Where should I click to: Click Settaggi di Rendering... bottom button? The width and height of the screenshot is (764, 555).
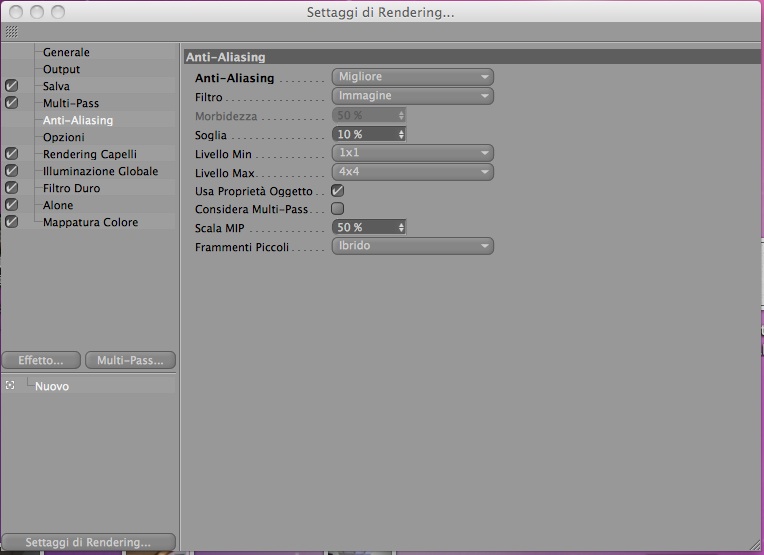pyautogui.click(x=88, y=542)
